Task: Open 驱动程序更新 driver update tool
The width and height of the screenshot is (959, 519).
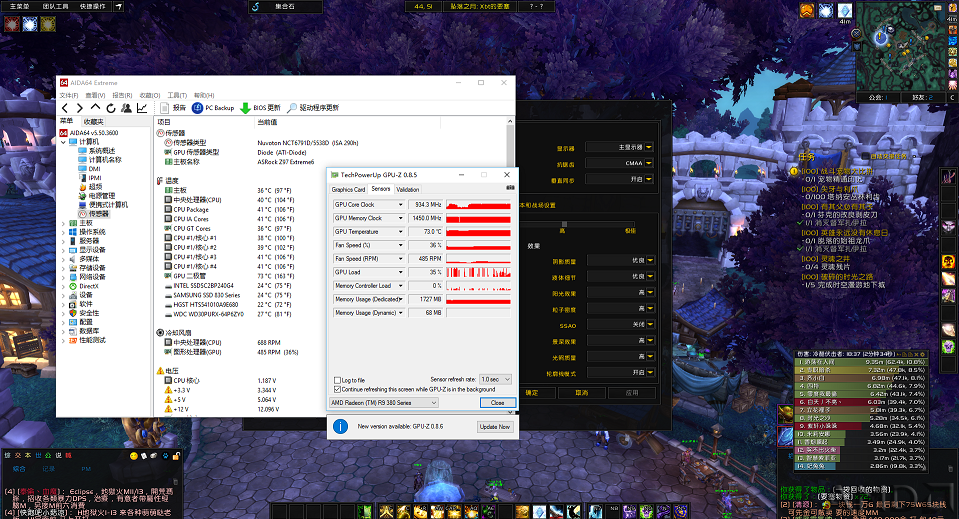Action: pyautogui.click(x=313, y=108)
